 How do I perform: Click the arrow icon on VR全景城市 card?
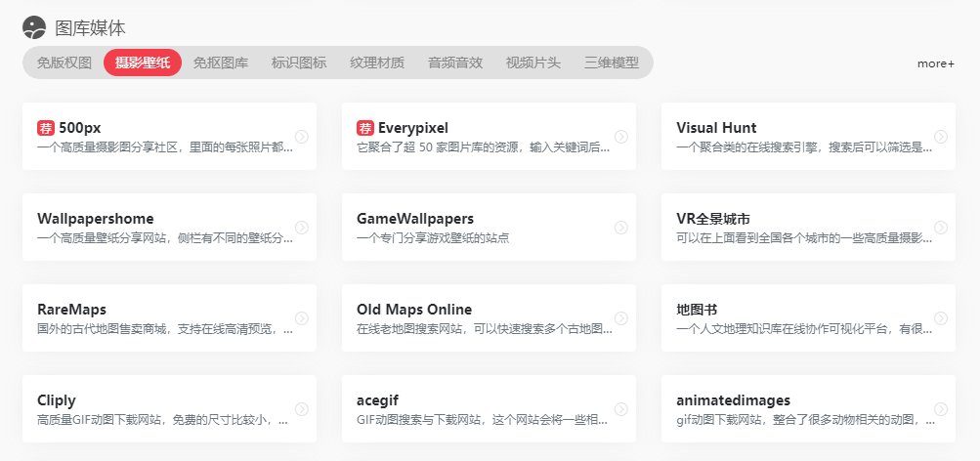pyautogui.click(x=941, y=228)
